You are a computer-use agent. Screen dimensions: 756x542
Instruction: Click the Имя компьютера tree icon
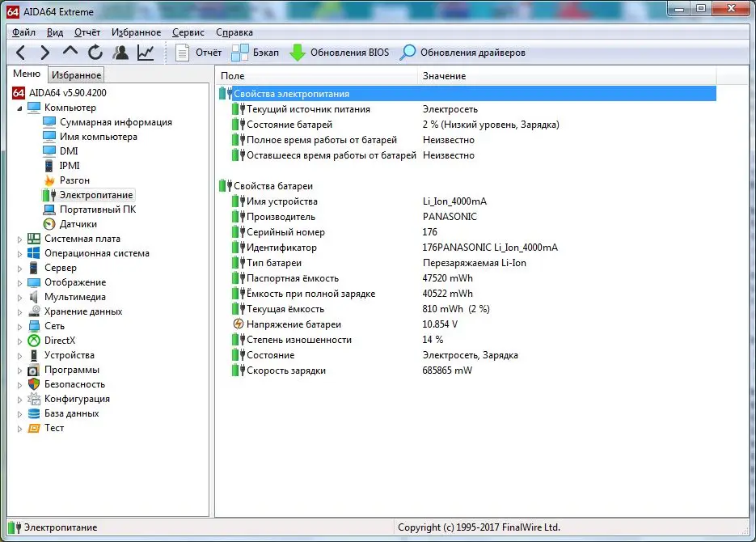click(49, 136)
